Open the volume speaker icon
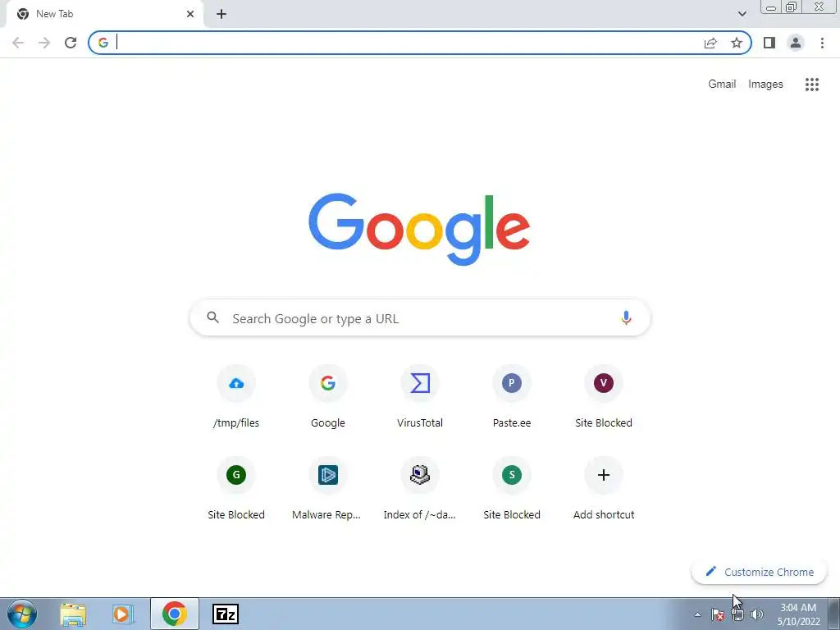840x630 pixels. (x=757, y=614)
